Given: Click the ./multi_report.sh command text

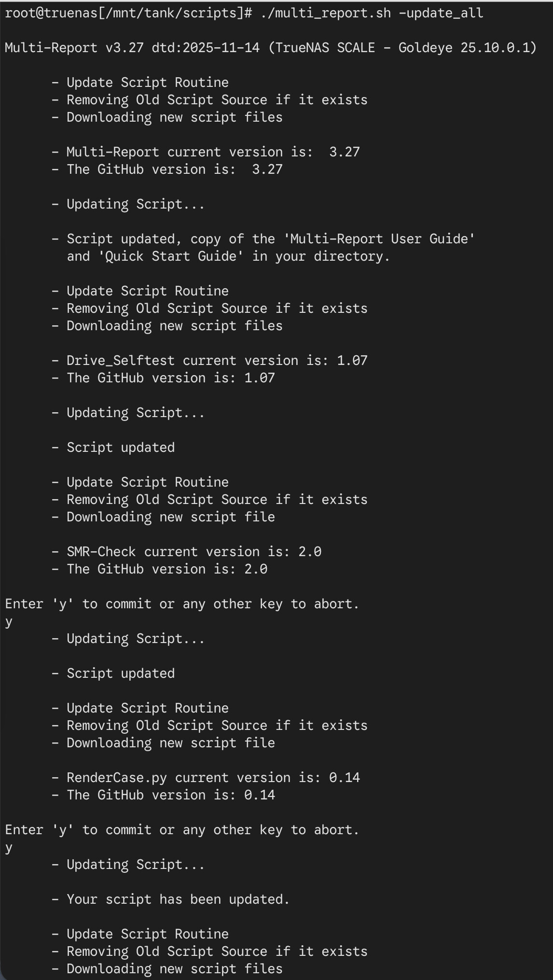Looking at the screenshot, I should pyautogui.click(x=325, y=13).
